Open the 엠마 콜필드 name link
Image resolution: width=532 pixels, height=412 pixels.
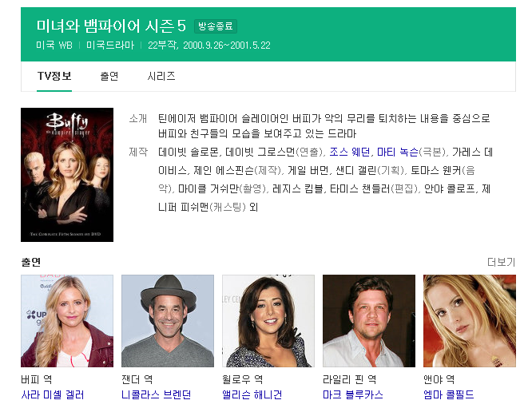(x=449, y=394)
